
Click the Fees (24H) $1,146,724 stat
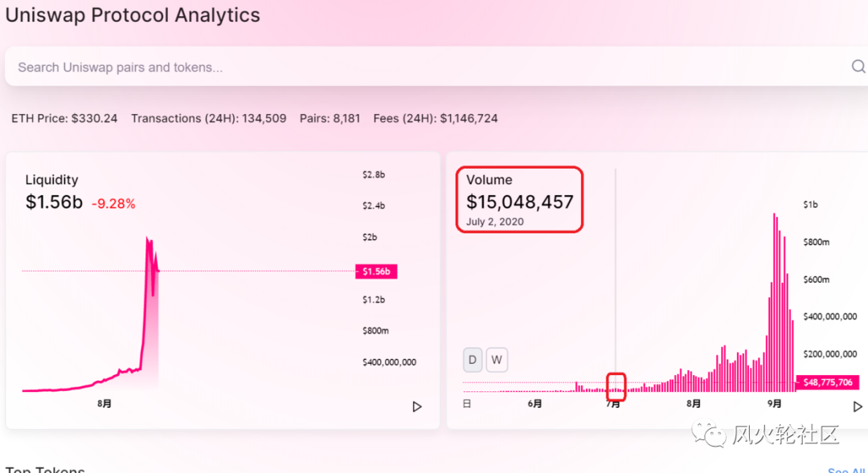click(x=436, y=118)
